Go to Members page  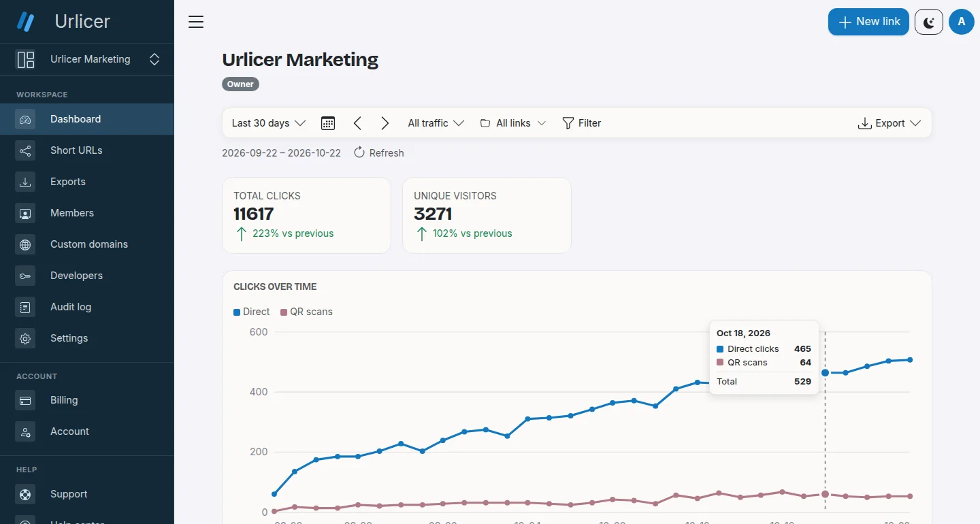[87, 213]
